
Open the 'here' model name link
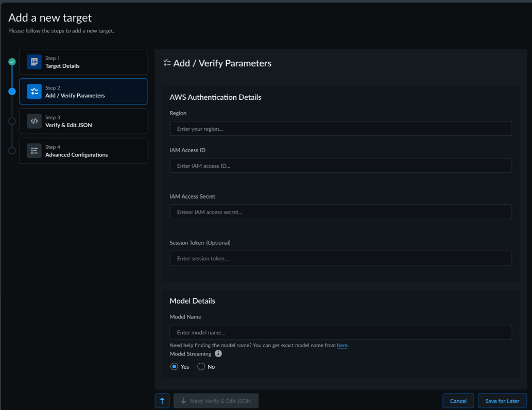(342, 345)
